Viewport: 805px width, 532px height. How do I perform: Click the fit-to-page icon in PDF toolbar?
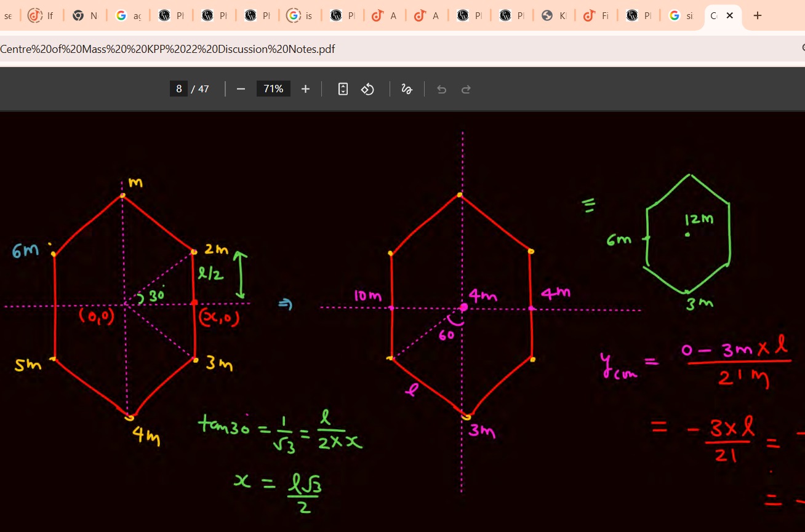tap(343, 89)
